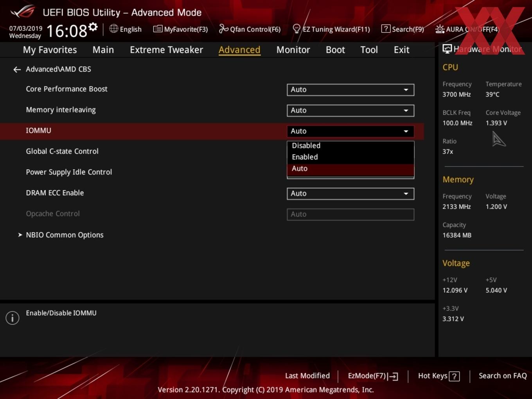The width and height of the screenshot is (532, 399).
Task: Expand NBIO Common Options submenu
Action: coord(65,235)
